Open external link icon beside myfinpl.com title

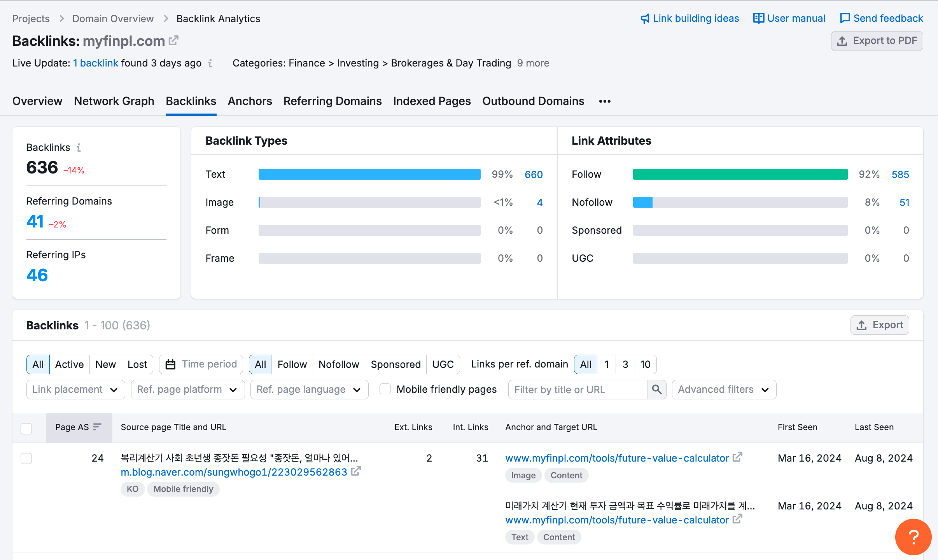[173, 40]
